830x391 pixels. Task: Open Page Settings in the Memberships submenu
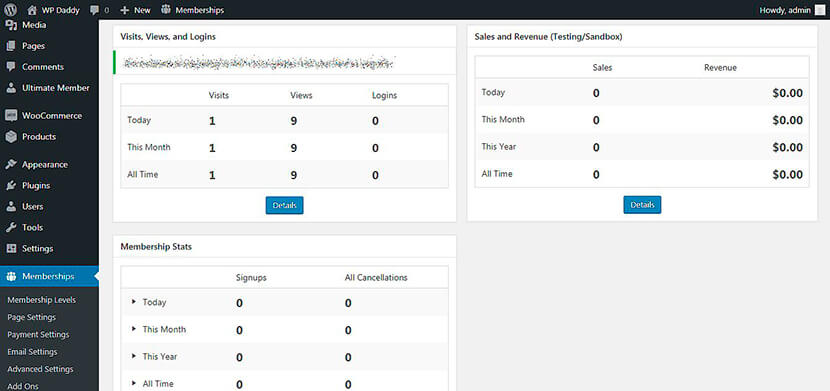[31, 317]
